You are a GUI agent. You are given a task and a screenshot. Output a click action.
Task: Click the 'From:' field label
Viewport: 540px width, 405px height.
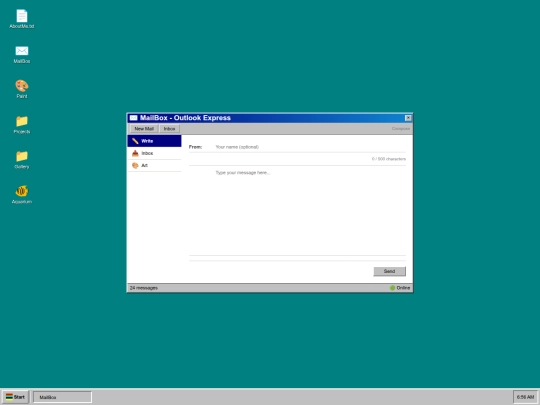tap(195, 147)
